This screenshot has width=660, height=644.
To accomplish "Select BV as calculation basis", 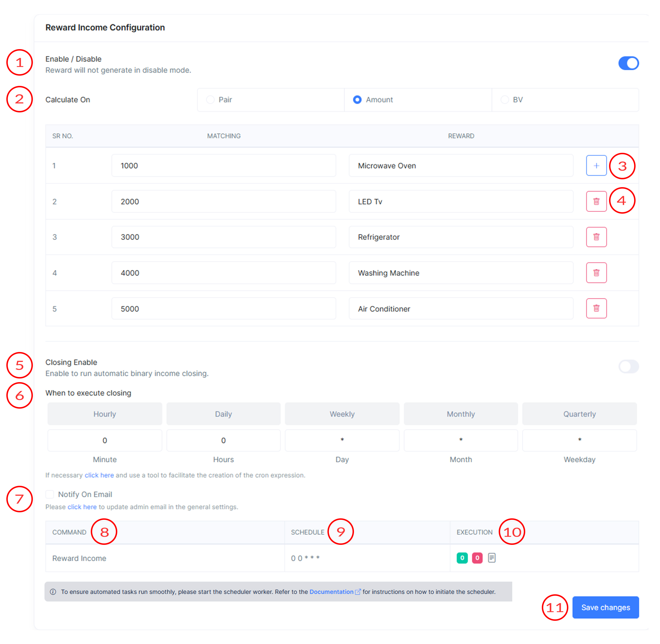I will click(x=504, y=100).
